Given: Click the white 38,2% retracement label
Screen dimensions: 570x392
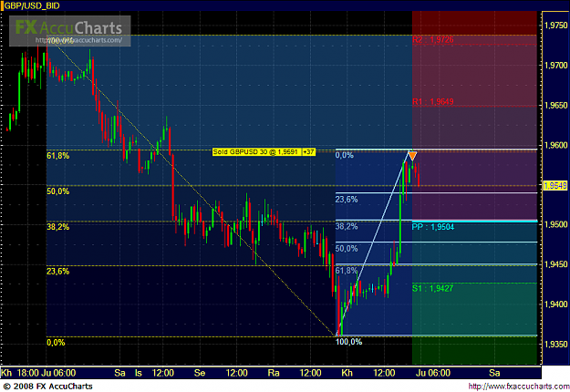Looking at the screenshot, I should (347, 227).
